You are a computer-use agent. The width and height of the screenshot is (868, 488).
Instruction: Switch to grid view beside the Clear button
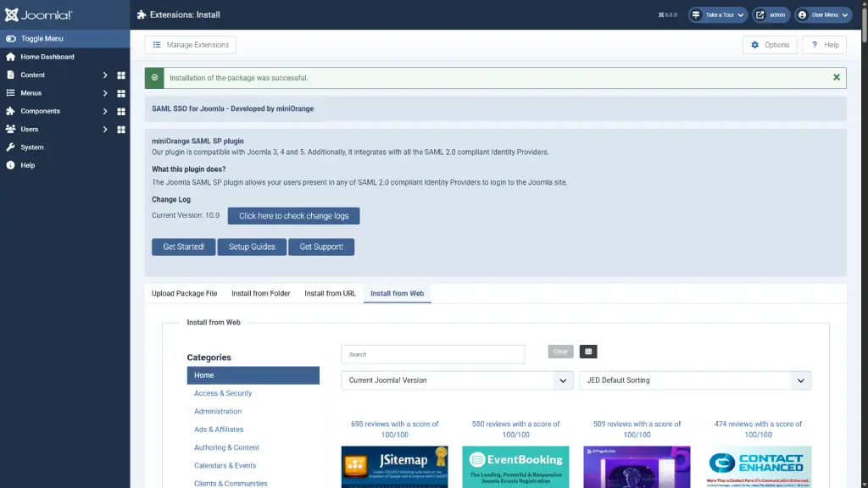588,351
